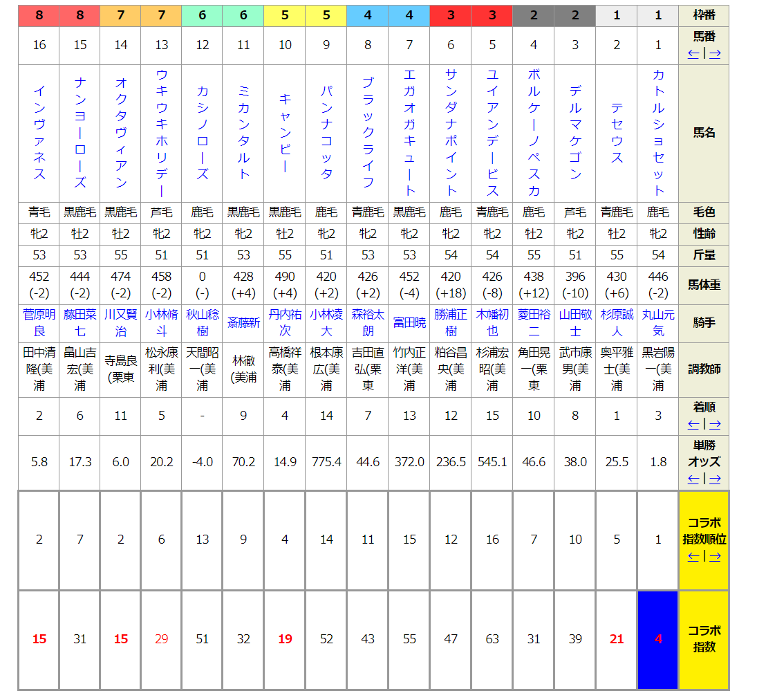
Task: Open horse link テセウス
Action: [617, 133]
